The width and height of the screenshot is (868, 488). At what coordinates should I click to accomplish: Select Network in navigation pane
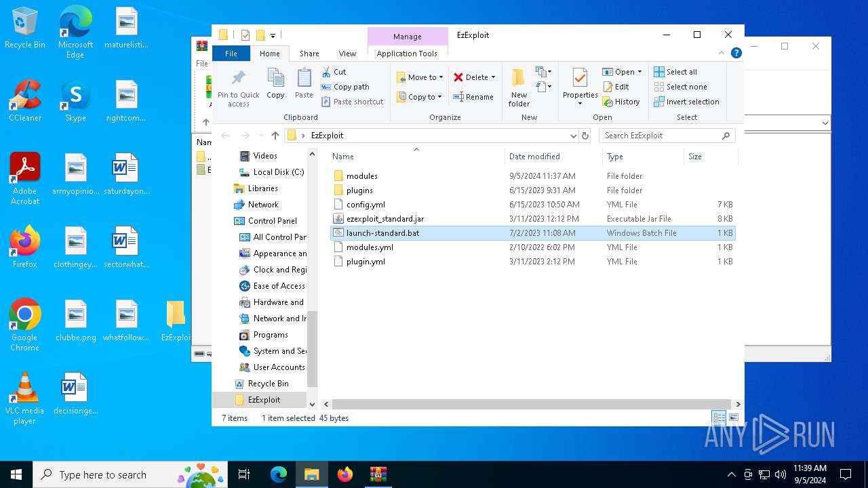click(263, 205)
